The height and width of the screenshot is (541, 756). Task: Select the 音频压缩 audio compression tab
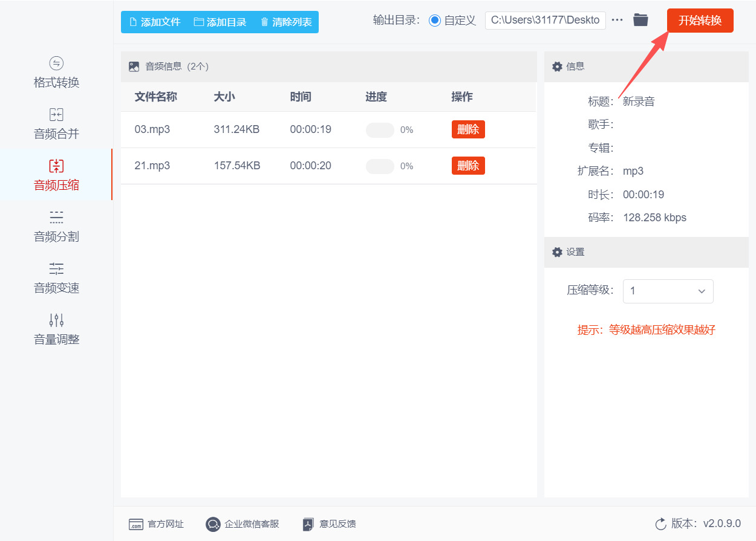click(x=56, y=175)
